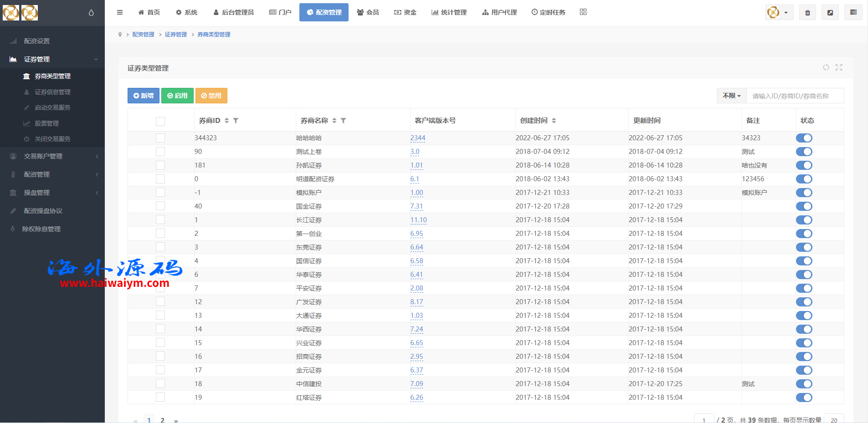Click the water drop theme icon
This screenshot has width=868, height=423.
[91, 13]
